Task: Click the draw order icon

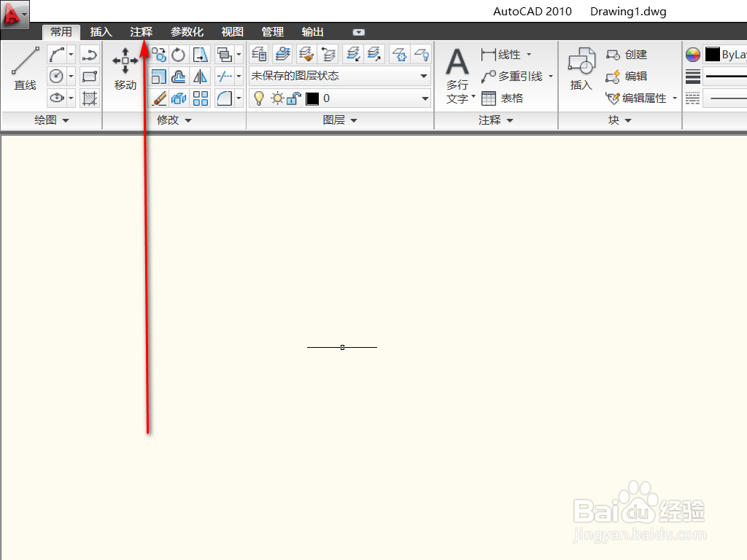Action: pos(225,55)
